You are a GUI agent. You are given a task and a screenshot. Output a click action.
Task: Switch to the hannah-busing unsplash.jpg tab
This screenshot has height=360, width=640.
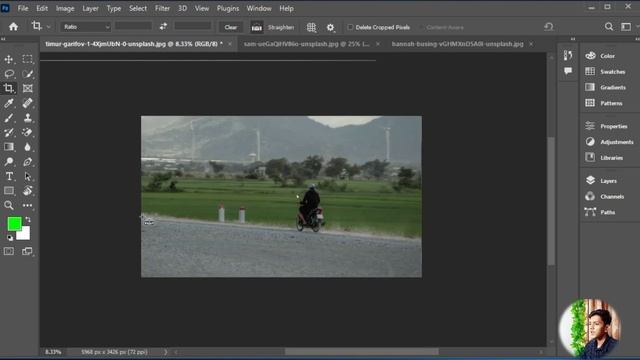(x=457, y=44)
